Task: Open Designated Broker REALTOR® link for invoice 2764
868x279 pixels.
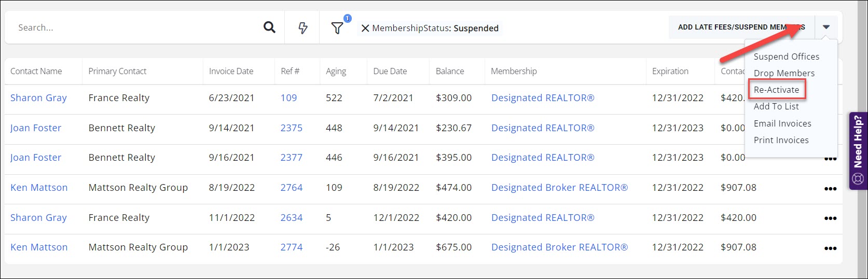Action: click(559, 188)
